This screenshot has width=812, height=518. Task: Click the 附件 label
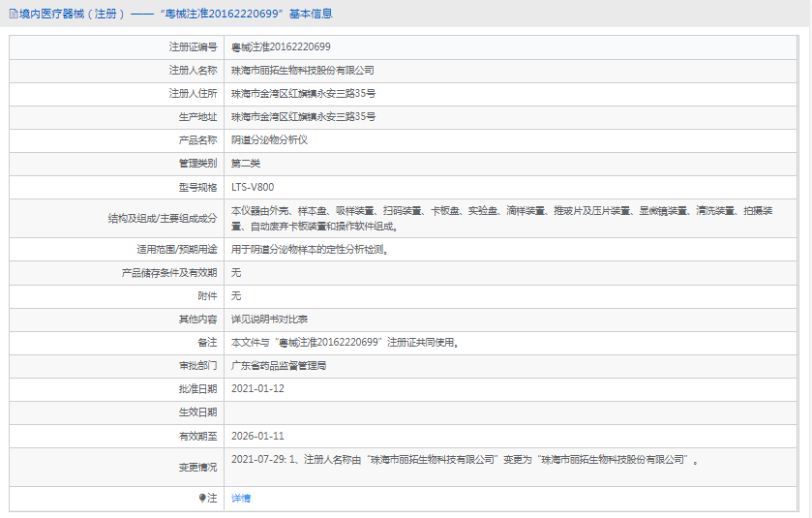[207, 296]
